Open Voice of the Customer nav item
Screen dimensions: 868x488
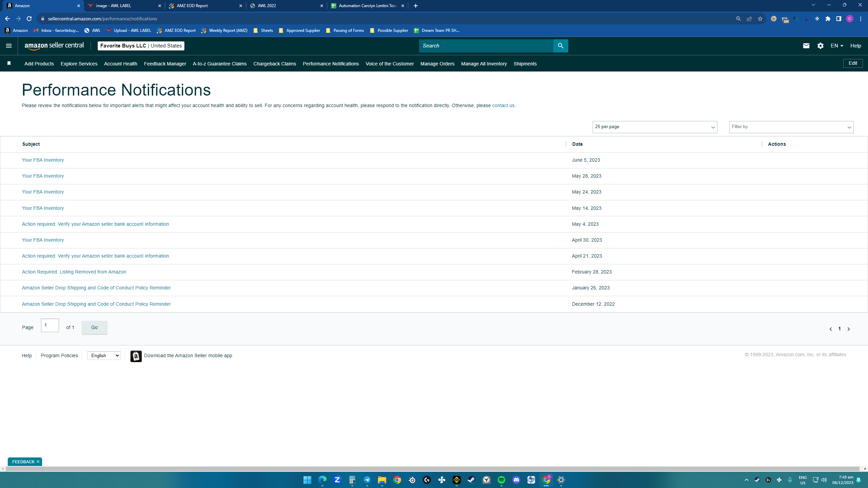pos(390,64)
